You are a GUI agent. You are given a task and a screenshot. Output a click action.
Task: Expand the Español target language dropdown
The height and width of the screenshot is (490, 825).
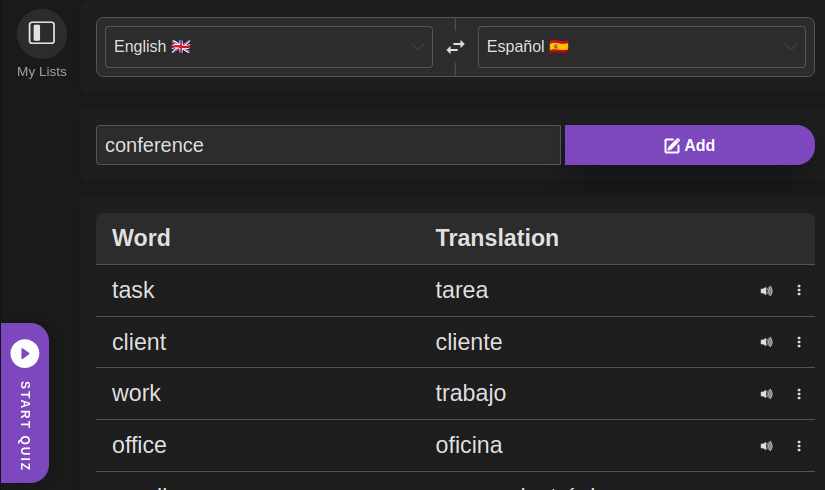(x=641, y=47)
